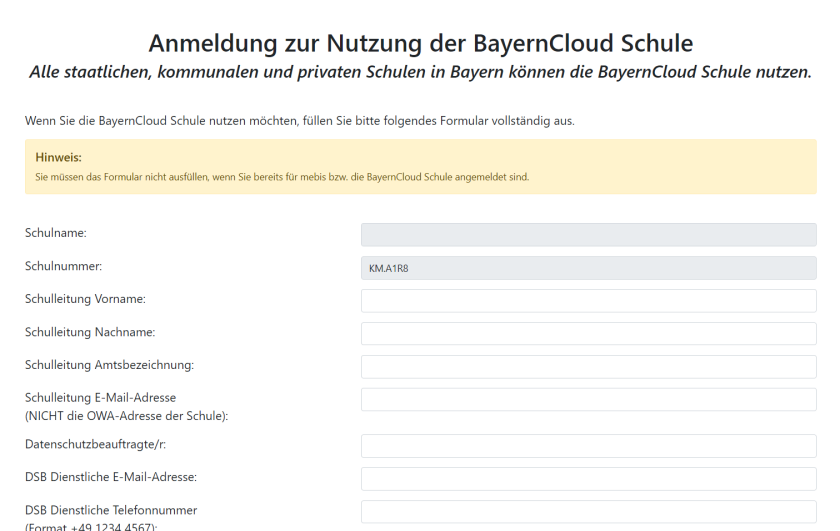The image size is (840, 531).
Task: Focus the Datenschutzbeauftragte/r input field
Action: [x=588, y=446]
